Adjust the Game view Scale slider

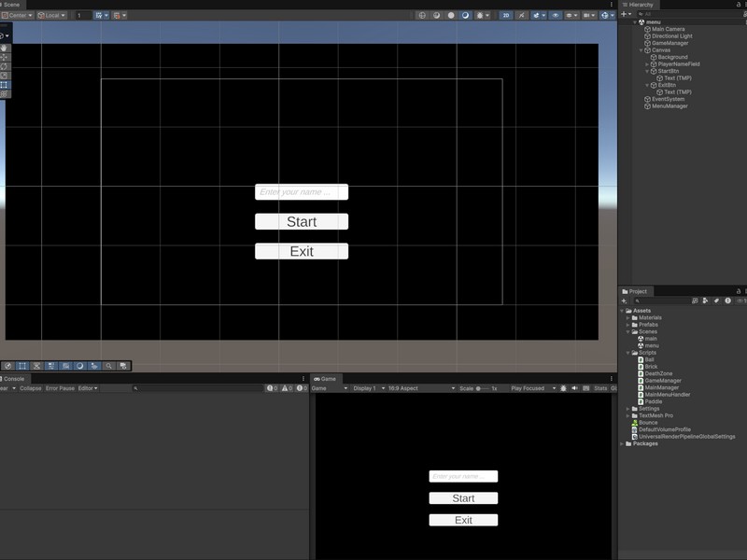(480, 388)
